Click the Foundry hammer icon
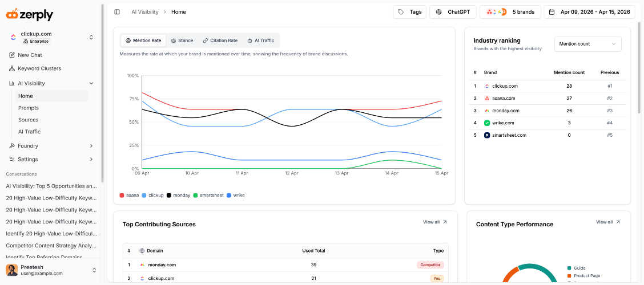Image resolution: width=644 pixels, height=285 pixels. [12, 146]
